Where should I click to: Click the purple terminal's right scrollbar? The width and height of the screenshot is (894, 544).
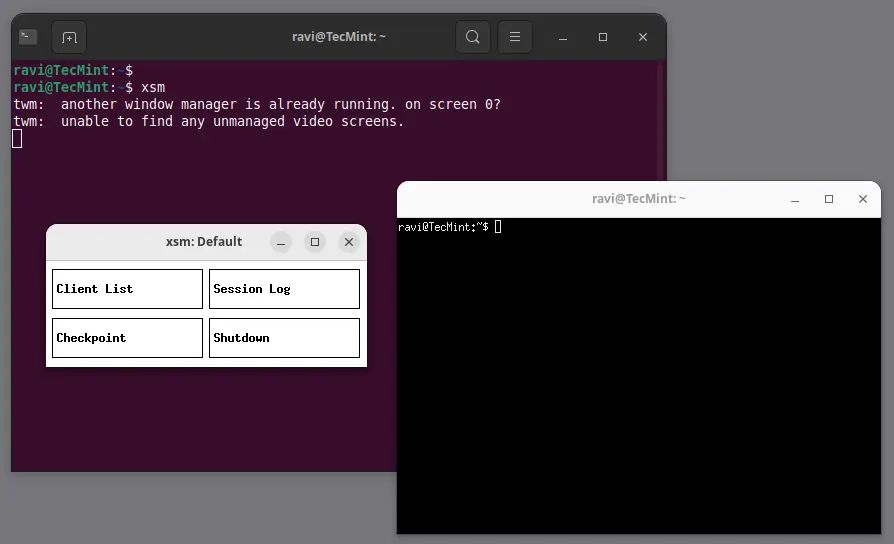tap(661, 122)
